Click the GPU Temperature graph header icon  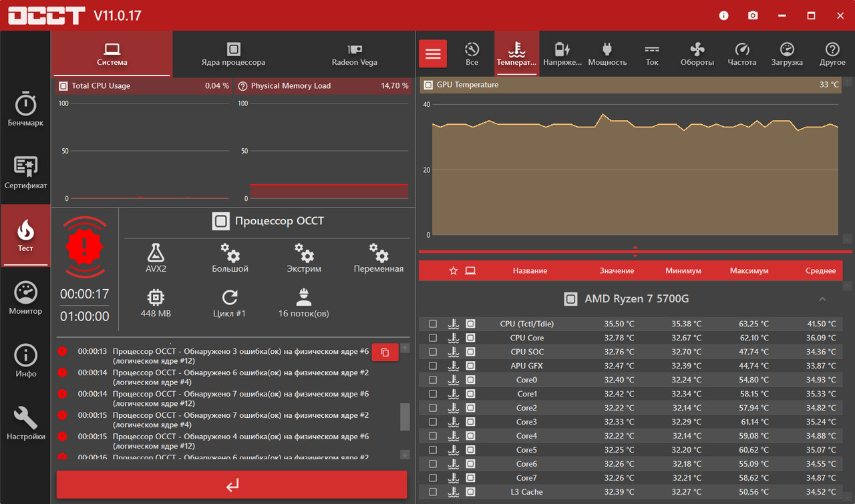(427, 85)
